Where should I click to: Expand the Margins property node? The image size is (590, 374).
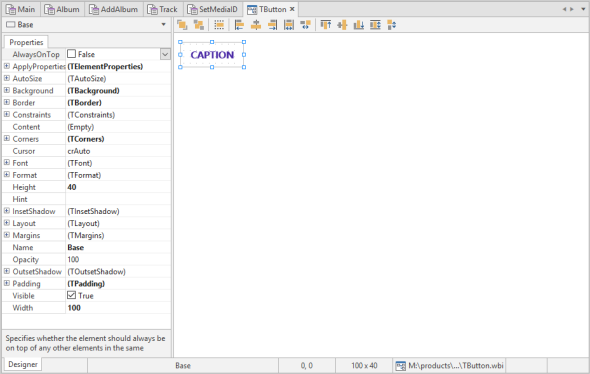[7, 234]
